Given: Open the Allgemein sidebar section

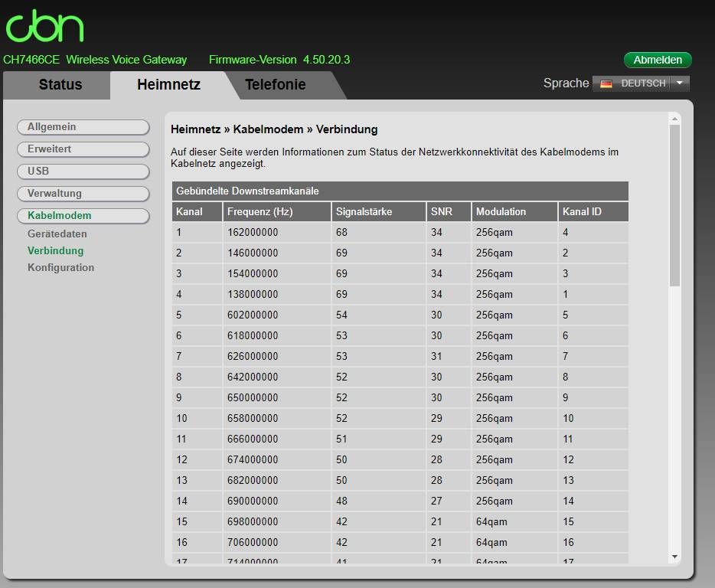Looking at the screenshot, I should coord(83,127).
